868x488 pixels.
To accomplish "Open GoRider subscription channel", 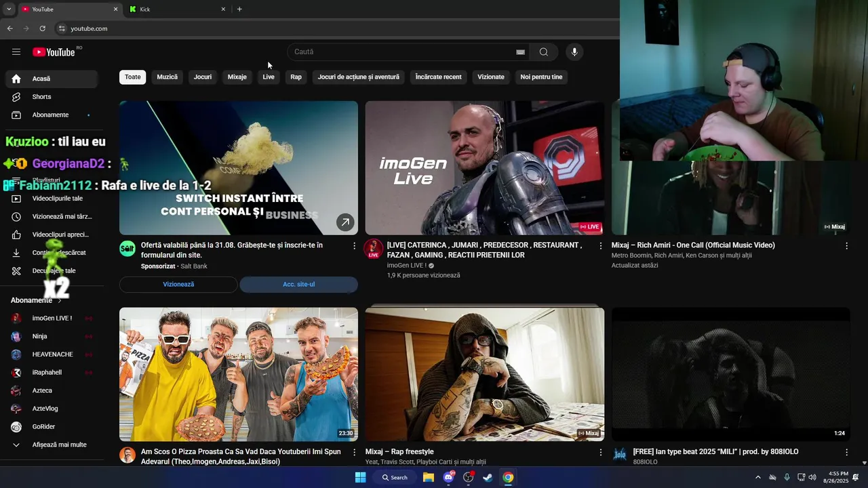I will tap(52, 427).
